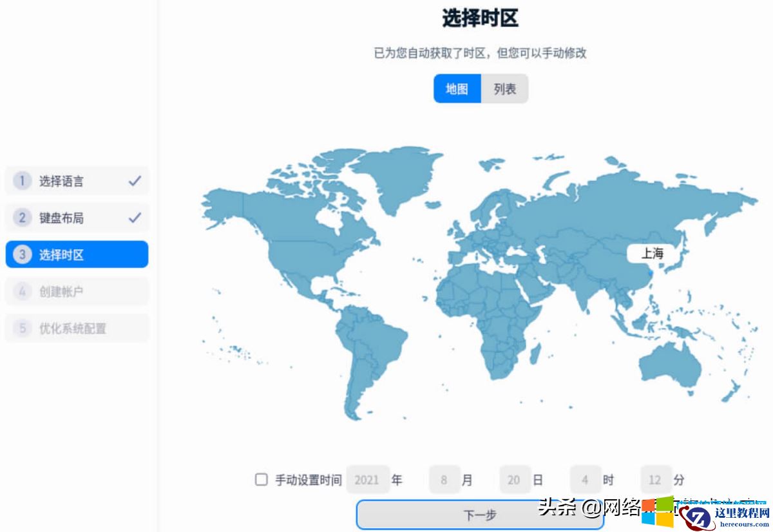The image size is (773, 532).
Task: Click the year field showing 2021
Action: (x=368, y=479)
